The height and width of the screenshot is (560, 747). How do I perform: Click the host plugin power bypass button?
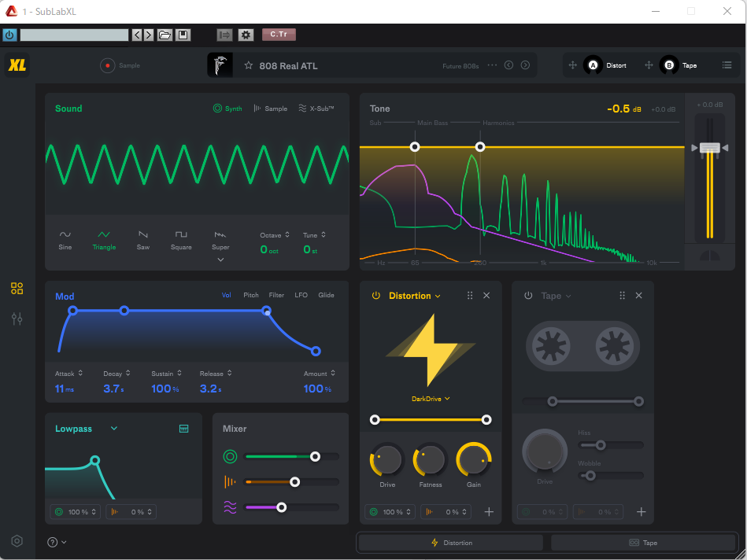point(9,35)
